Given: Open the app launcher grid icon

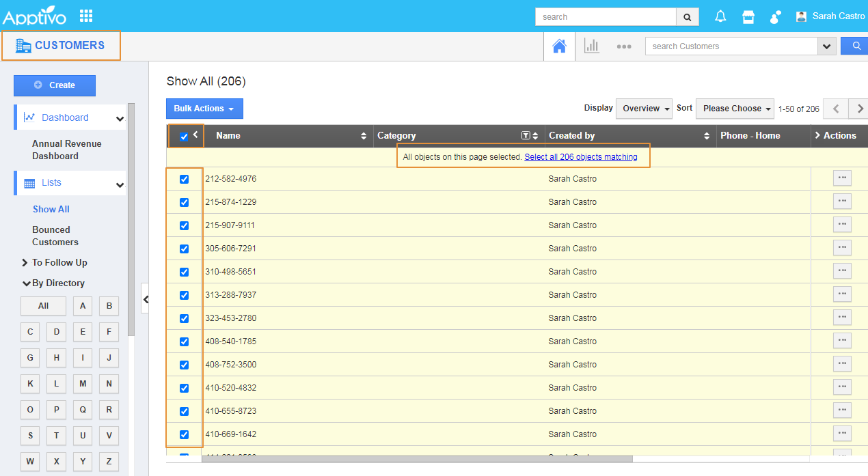Looking at the screenshot, I should (86, 16).
